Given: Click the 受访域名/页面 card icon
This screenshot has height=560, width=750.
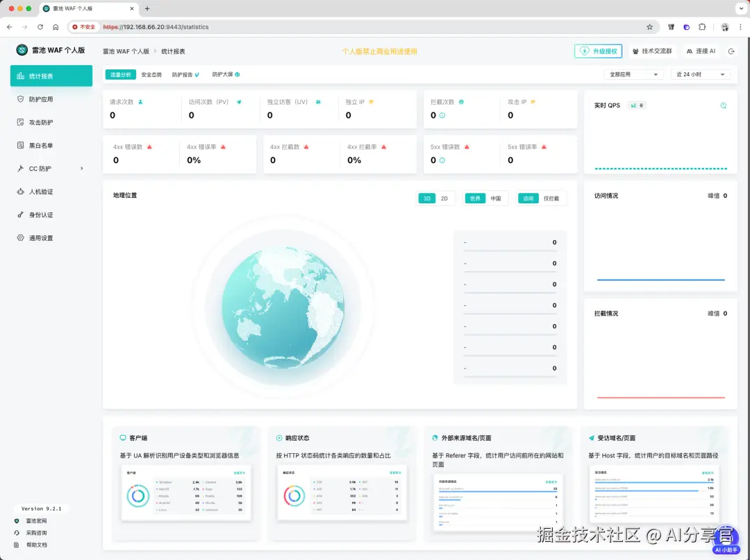Looking at the screenshot, I should [x=591, y=438].
